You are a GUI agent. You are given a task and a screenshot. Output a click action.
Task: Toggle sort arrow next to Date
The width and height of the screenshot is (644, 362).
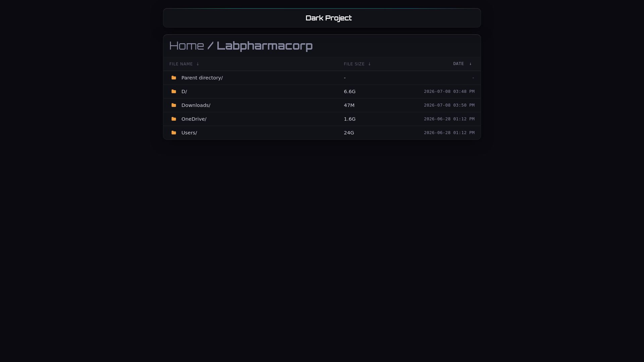[470, 64]
